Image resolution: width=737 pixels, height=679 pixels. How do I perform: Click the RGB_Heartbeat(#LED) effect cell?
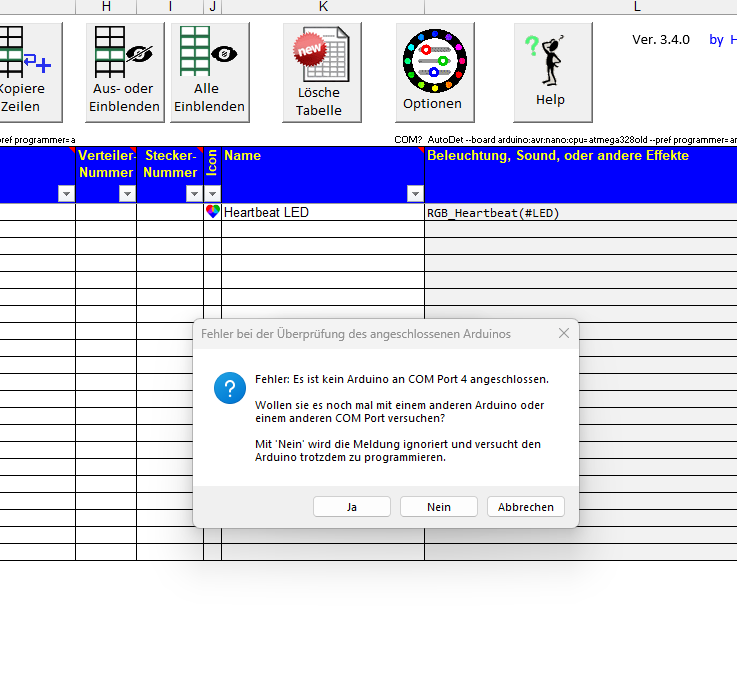[580, 213]
